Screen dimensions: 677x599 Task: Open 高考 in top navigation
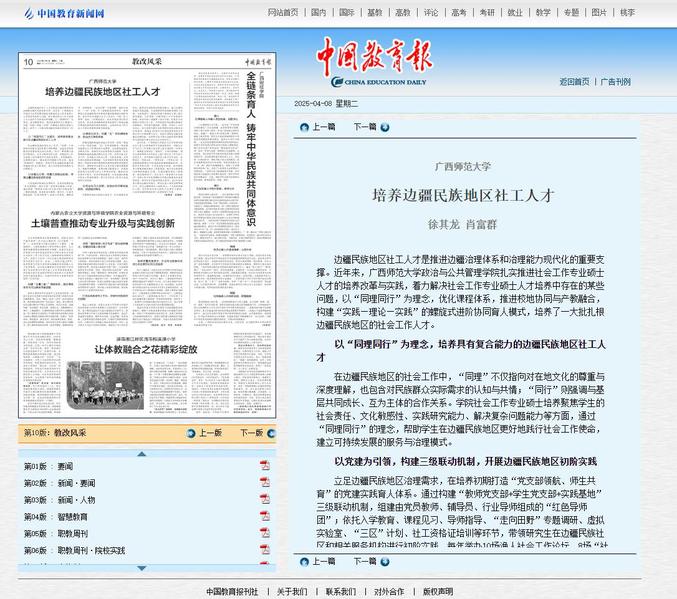pyautogui.click(x=459, y=13)
